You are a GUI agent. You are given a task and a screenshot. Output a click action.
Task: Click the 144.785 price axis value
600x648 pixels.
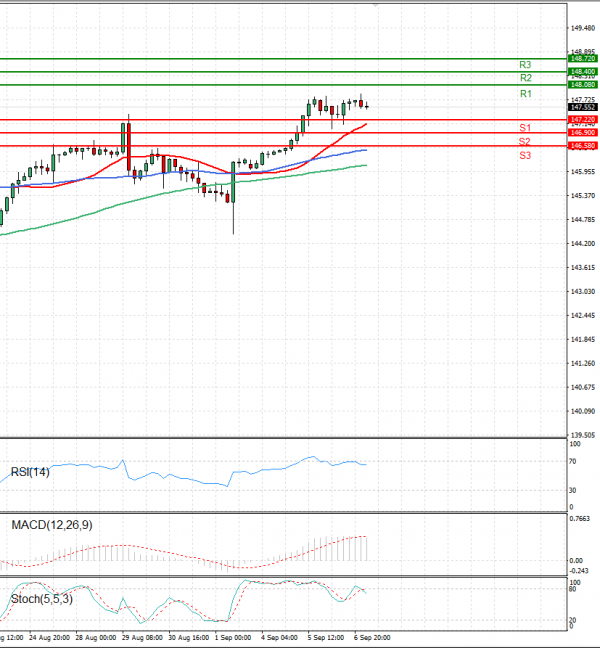coord(583,219)
